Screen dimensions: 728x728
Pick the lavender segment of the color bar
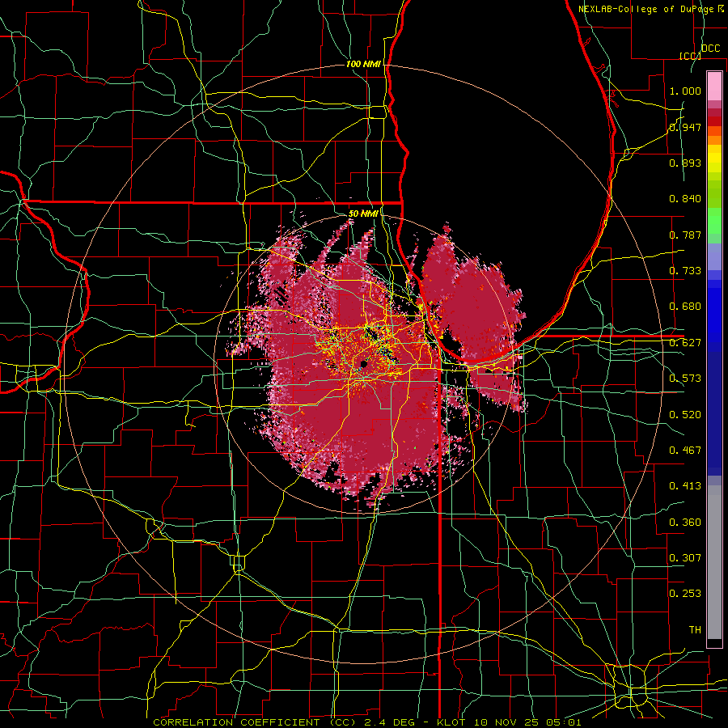click(x=714, y=257)
